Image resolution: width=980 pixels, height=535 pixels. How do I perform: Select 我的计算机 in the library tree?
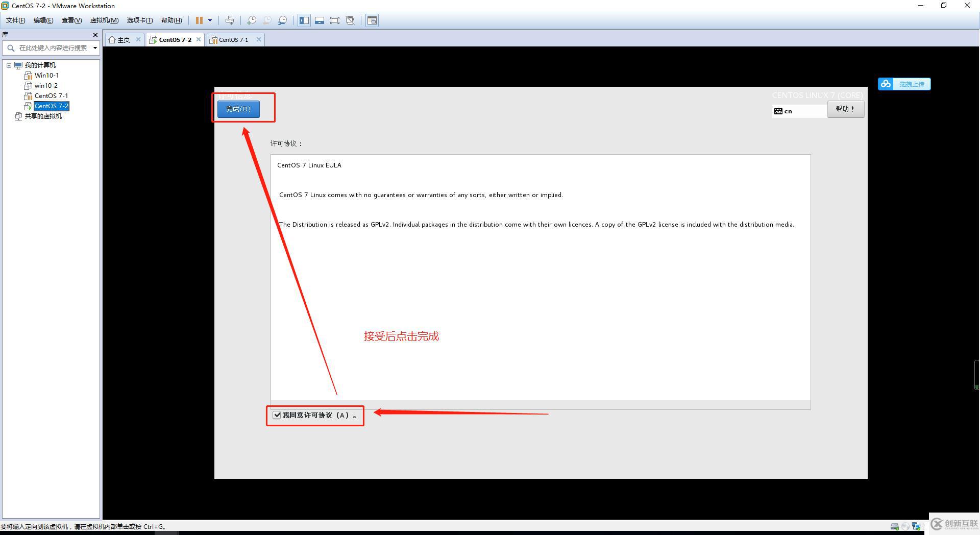(40, 65)
